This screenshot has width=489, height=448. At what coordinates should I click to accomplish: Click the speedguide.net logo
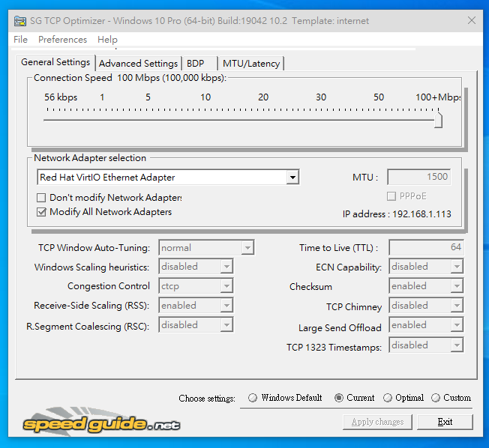coord(101,424)
